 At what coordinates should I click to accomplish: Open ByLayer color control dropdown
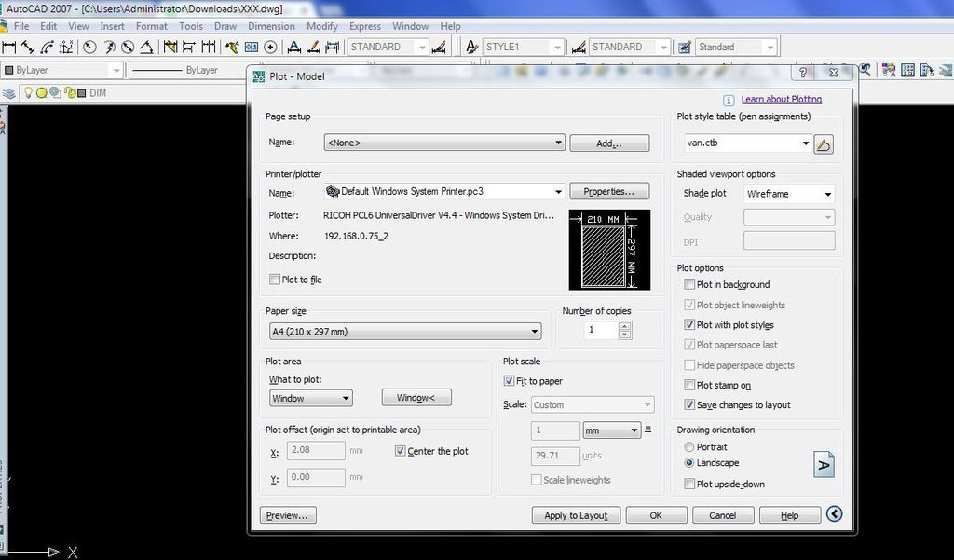click(62, 70)
